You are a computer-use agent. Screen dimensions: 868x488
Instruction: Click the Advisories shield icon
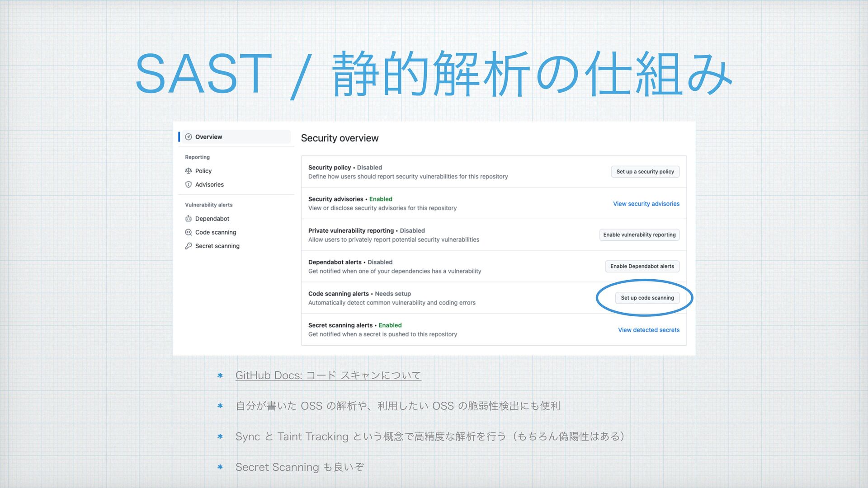[x=189, y=184]
